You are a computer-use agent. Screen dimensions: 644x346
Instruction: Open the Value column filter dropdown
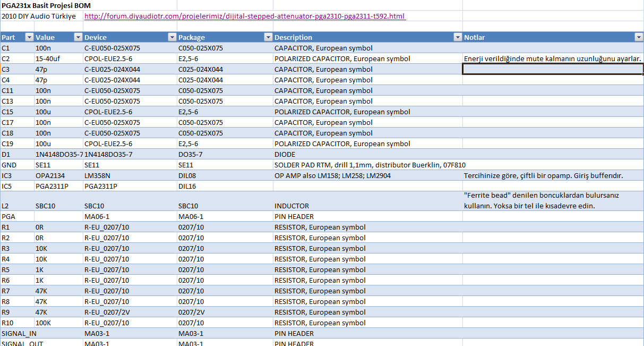click(x=78, y=37)
